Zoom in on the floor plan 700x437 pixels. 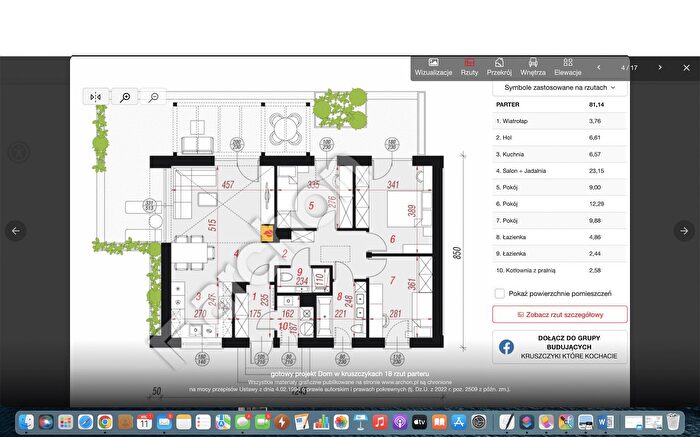(125, 97)
